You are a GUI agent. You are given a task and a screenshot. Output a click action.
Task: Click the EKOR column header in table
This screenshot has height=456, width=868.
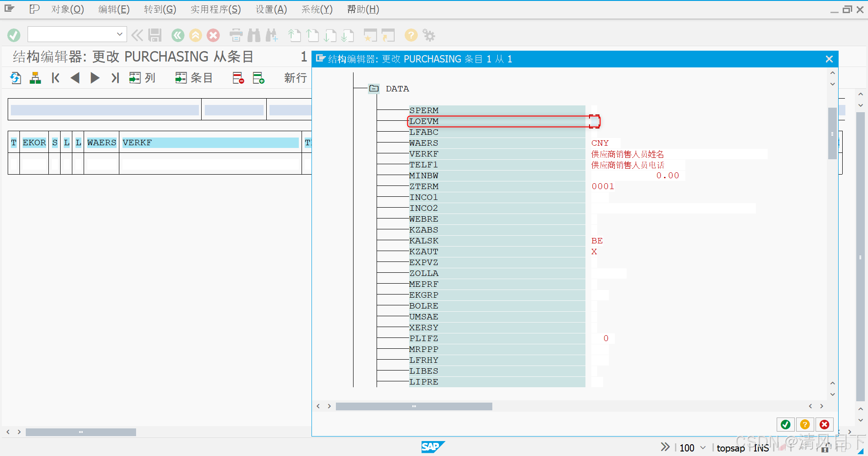click(34, 142)
